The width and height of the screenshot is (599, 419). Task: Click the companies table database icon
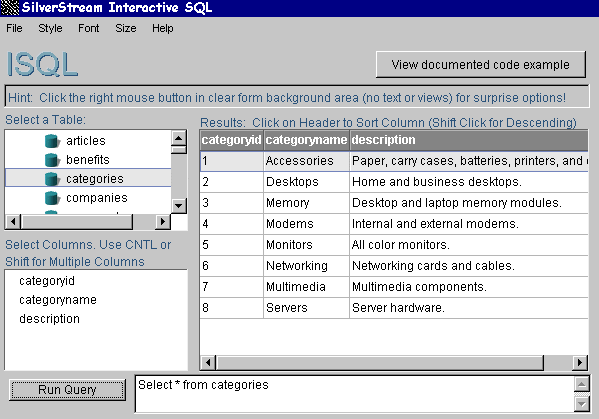tap(52, 198)
